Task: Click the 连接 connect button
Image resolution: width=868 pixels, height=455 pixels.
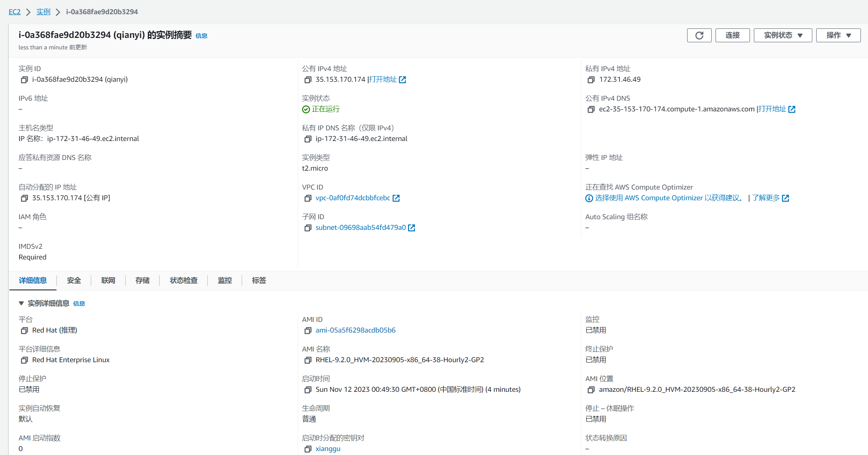Action: 733,36
